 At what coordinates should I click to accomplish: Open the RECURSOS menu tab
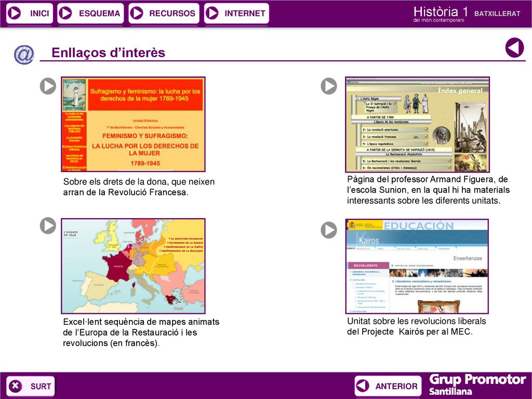pos(164,13)
